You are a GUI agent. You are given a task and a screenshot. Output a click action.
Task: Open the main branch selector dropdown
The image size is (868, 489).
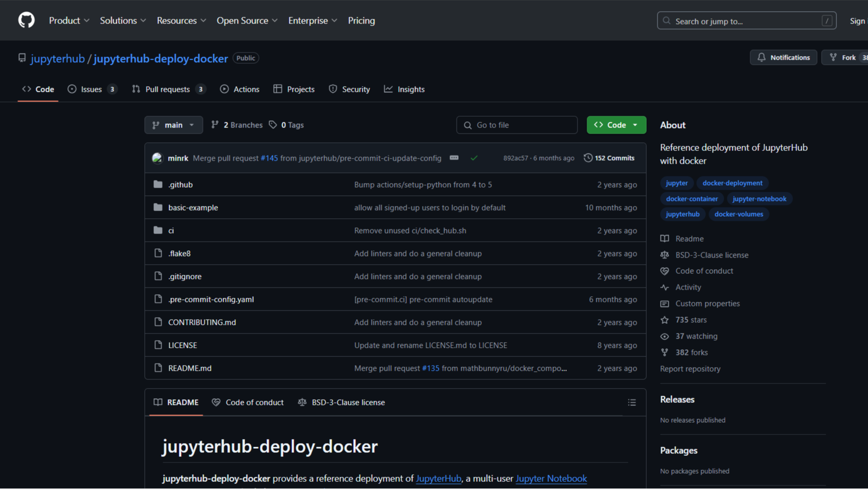tap(173, 125)
